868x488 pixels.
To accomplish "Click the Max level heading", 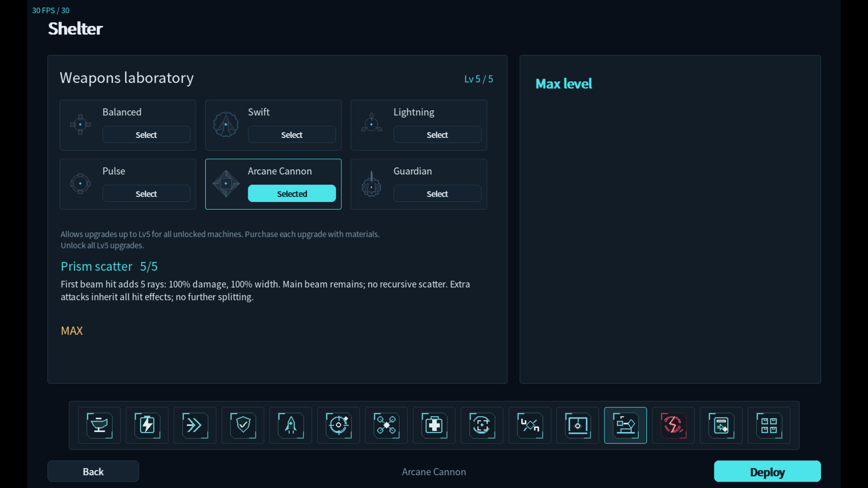I will pyautogui.click(x=564, y=84).
